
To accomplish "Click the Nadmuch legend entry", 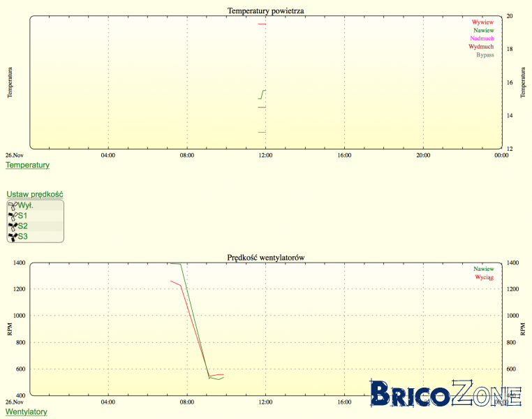I will (482, 38).
